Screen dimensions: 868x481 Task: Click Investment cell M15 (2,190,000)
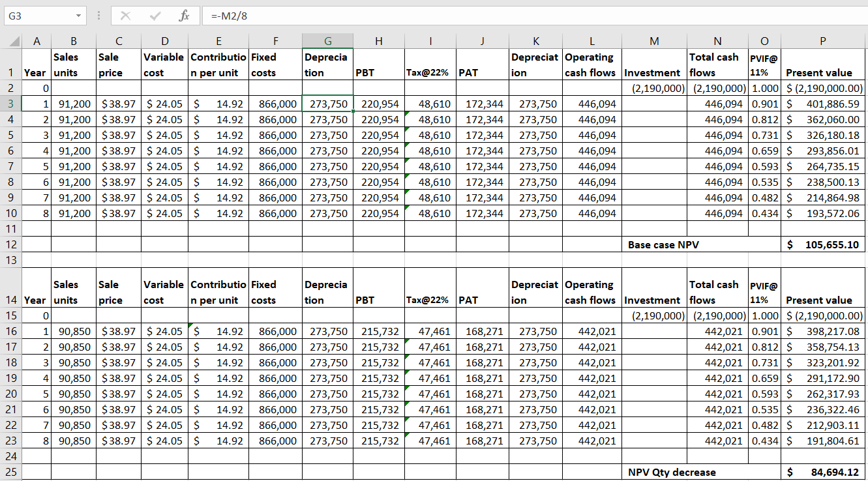click(654, 315)
